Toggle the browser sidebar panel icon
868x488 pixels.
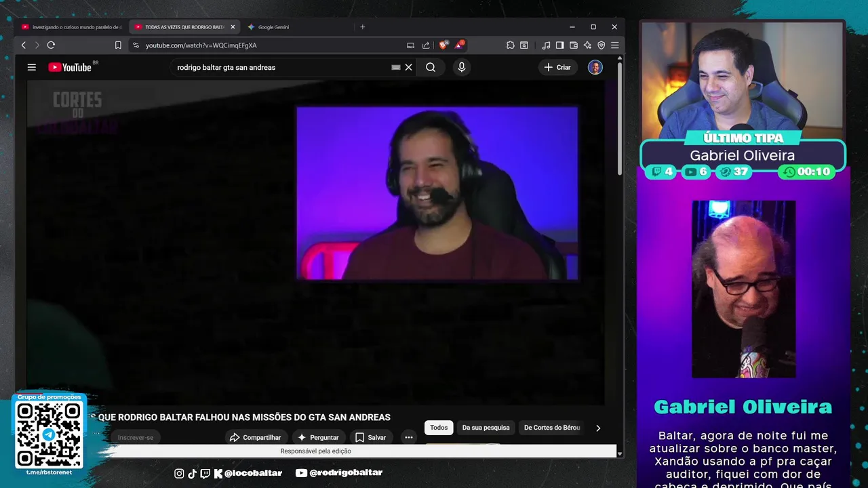(559, 45)
